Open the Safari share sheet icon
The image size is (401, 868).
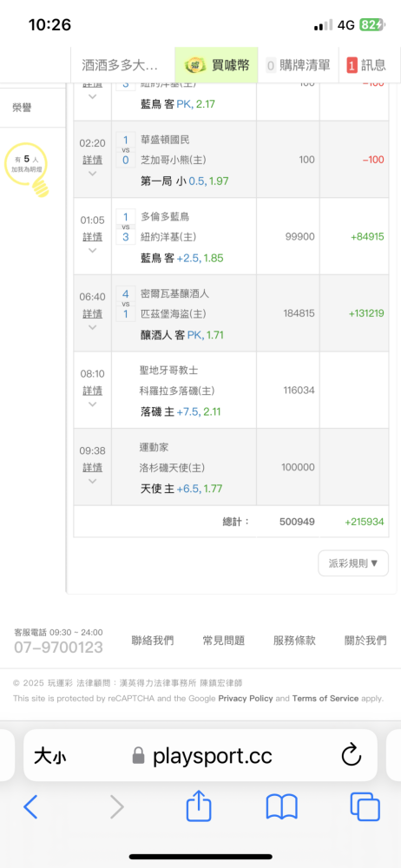(199, 805)
